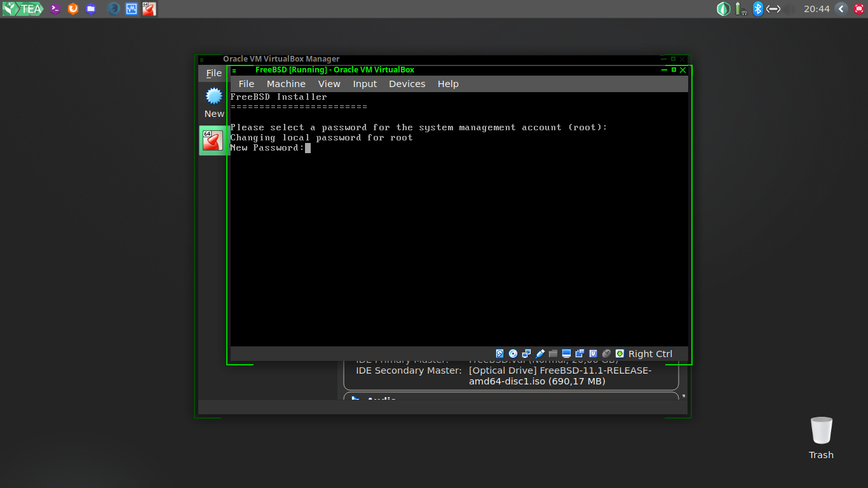Click the New Password input field

click(308, 147)
